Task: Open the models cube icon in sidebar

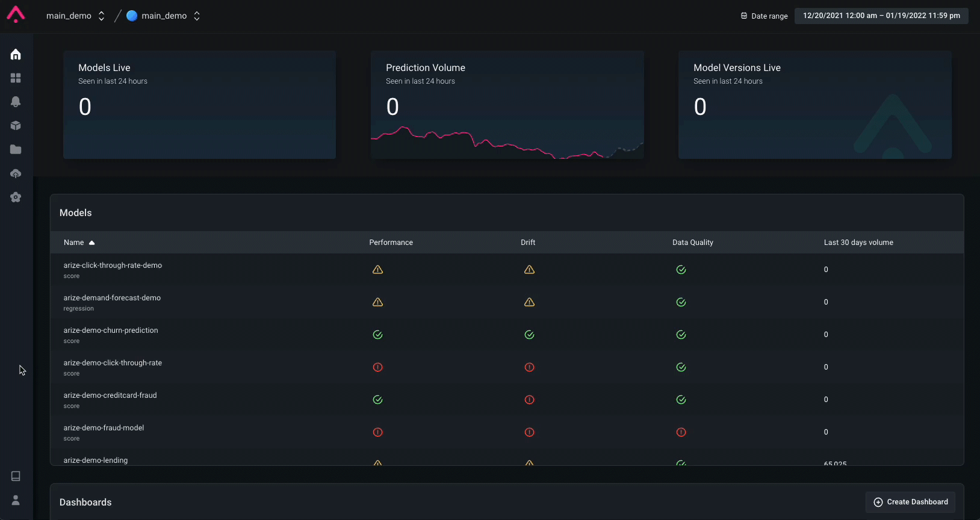Action: tap(16, 126)
